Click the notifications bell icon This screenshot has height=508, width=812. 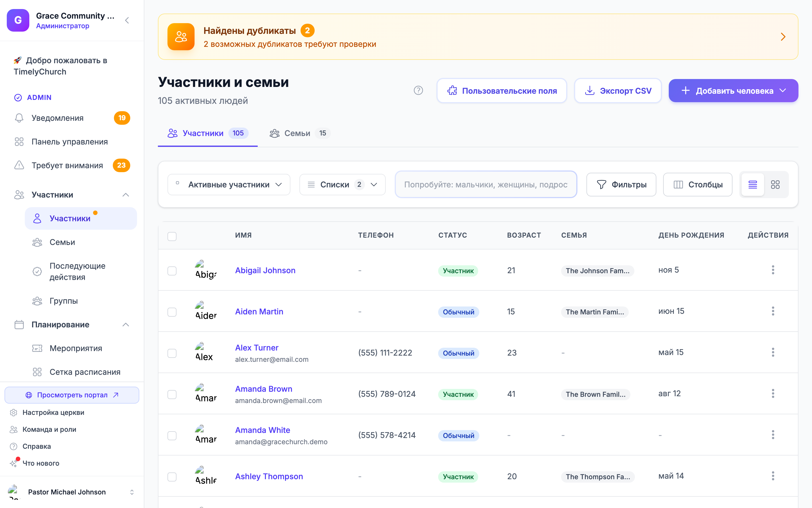[19, 118]
